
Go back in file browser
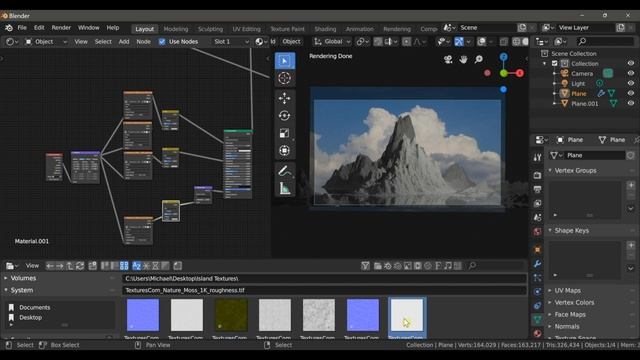[50, 266]
